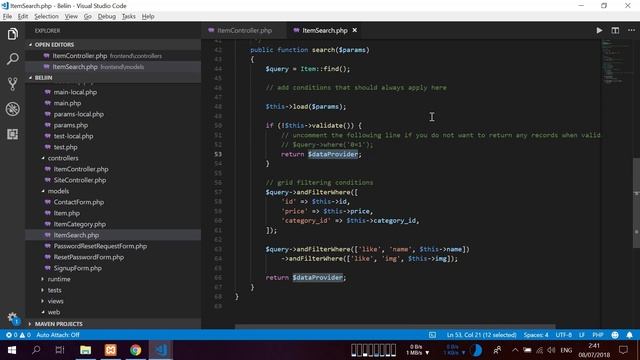640x360 pixels.
Task: Open the Selection menu
Action: click(x=46, y=16)
